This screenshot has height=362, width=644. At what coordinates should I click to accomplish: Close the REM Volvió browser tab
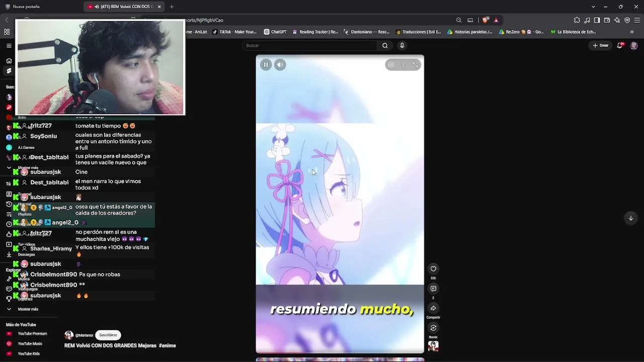click(159, 7)
